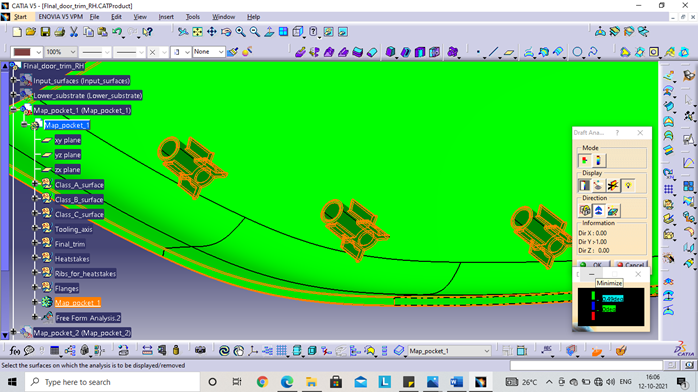
Task: Select the Fit All In view icon
Action: pyautogui.click(x=197, y=32)
